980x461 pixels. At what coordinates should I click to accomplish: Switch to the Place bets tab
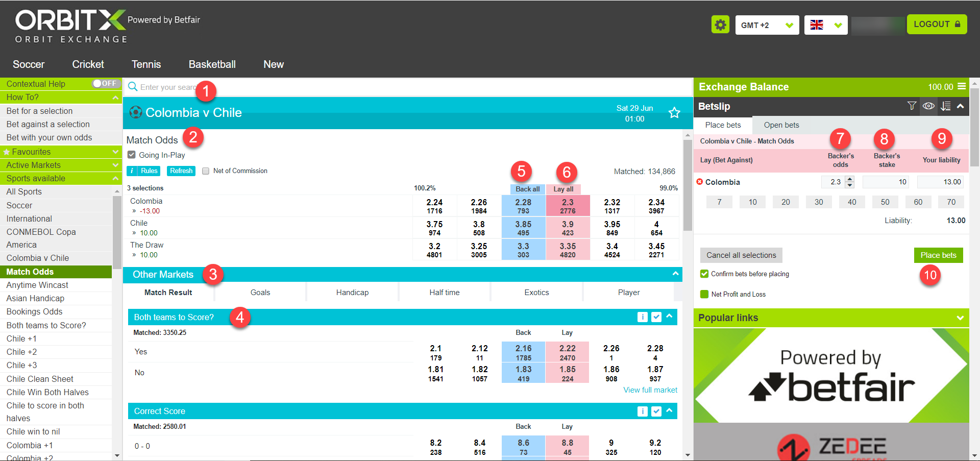[723, 125]
